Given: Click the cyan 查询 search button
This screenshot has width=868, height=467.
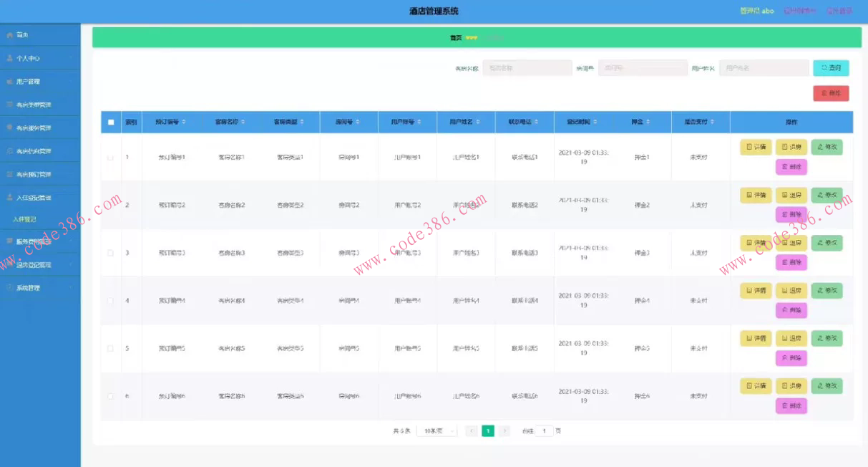Looking at the screenshot, I should coord(831,68).
